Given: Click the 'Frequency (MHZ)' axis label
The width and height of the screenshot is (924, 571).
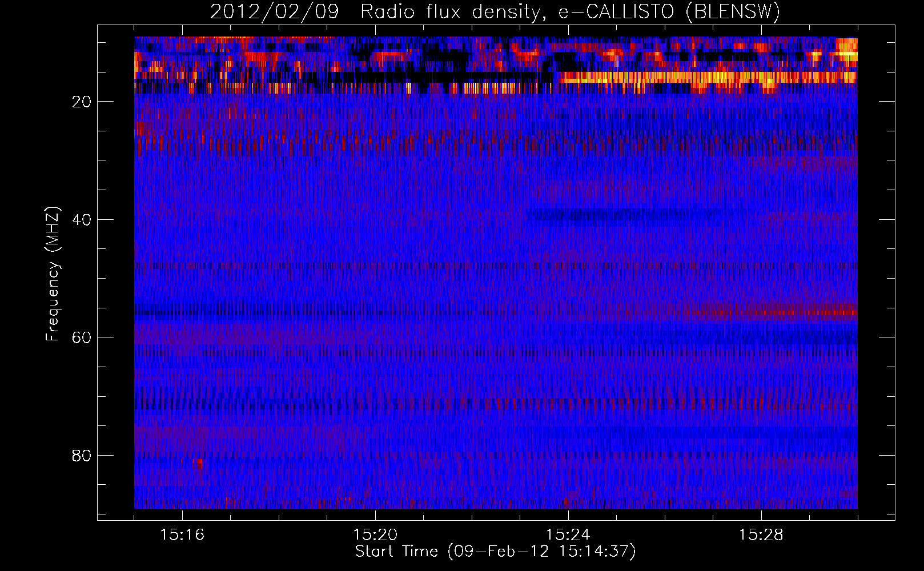Looking at the screenshot, I should 52,274.
